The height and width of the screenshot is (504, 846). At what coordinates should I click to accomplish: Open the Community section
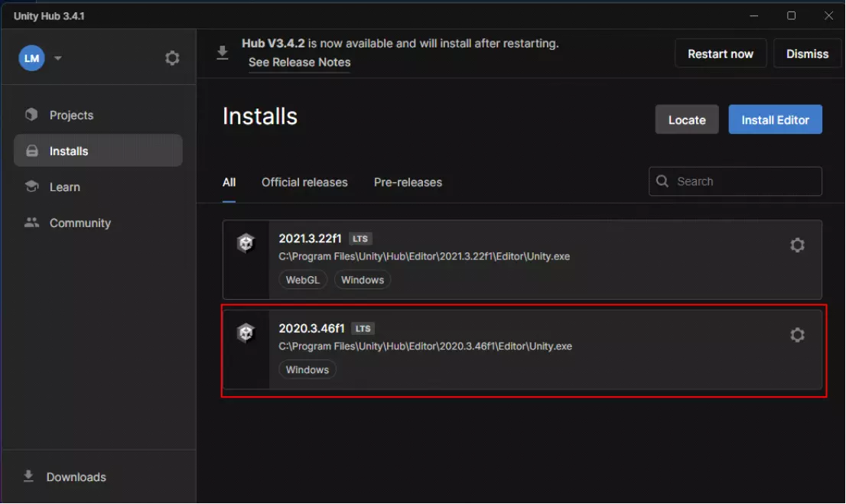click(98, 223)
